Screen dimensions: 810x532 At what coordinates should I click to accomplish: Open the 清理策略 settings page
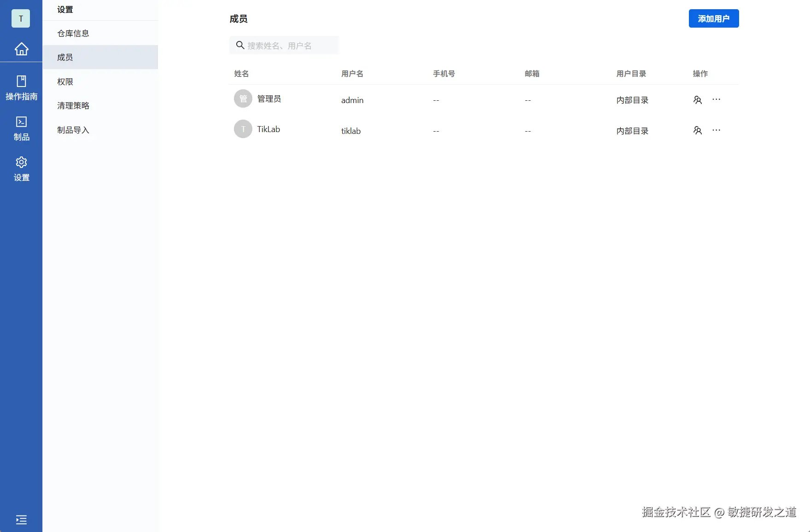(72, 105)
